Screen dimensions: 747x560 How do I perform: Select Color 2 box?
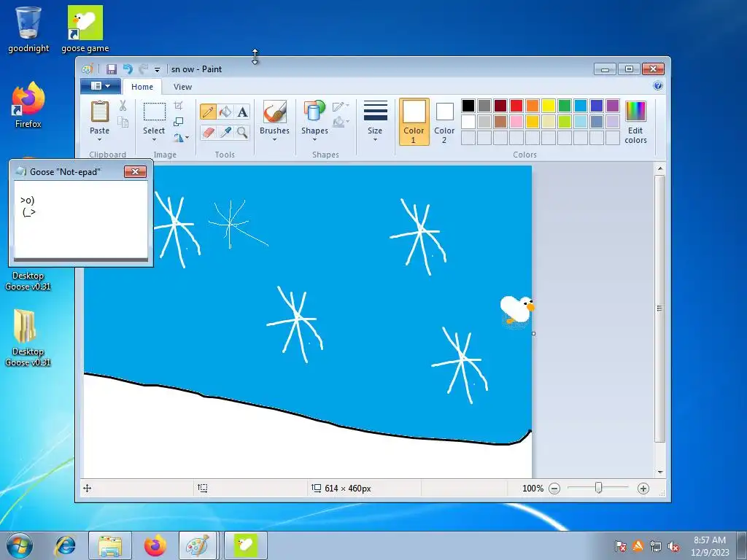pos(444,122)
